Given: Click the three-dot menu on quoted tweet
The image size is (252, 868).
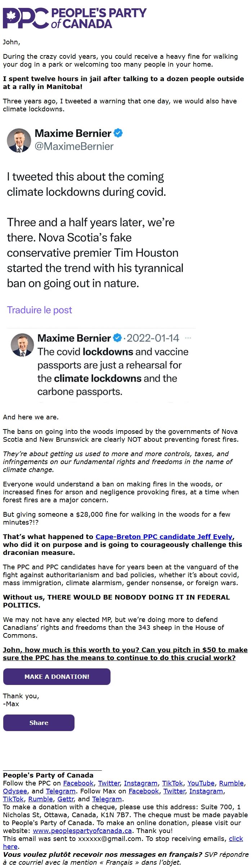Looking at the screenshot, I should pos(188,338).
